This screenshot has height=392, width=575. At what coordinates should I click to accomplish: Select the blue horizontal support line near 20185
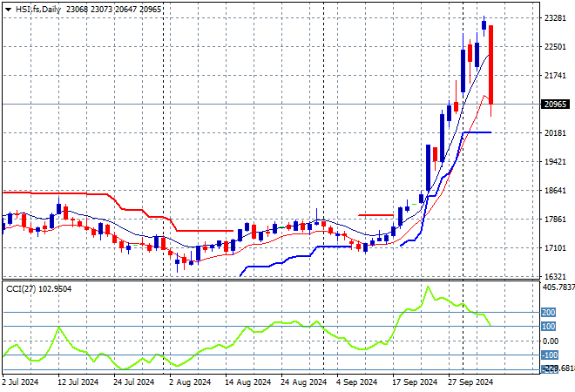click(x=477, y=132)
